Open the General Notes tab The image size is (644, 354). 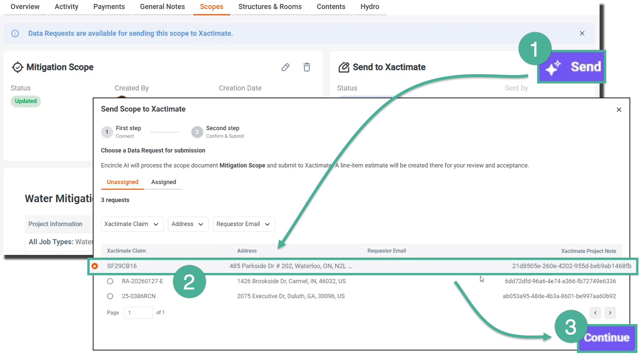[x=162, y=7]
